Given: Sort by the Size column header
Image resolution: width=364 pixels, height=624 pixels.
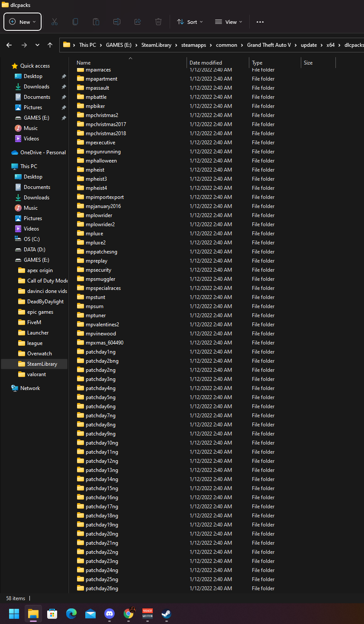Looking at the screenshot, I should pyautogui.click(x=308, y=63).
